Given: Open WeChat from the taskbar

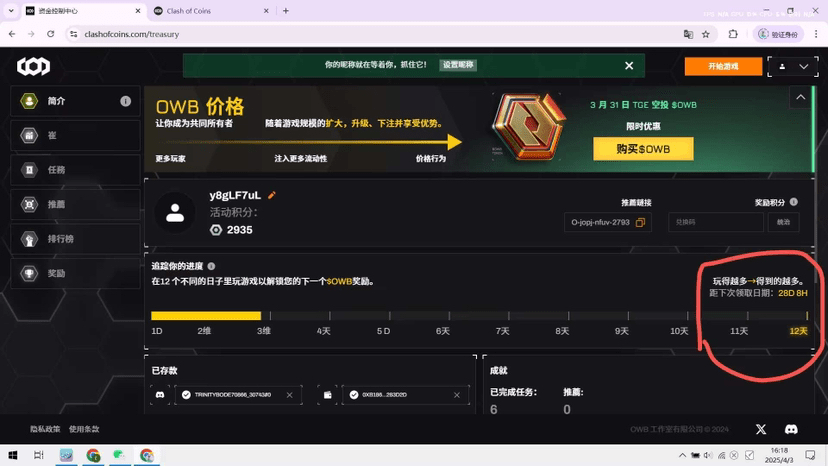Looking at the screenshot, I should tap(119, 455).
